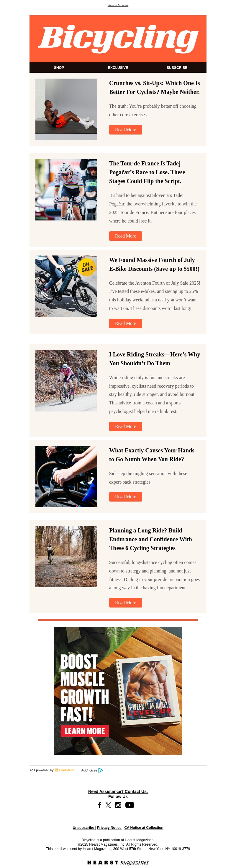Click the Unsubscribe link

[83, 828]
